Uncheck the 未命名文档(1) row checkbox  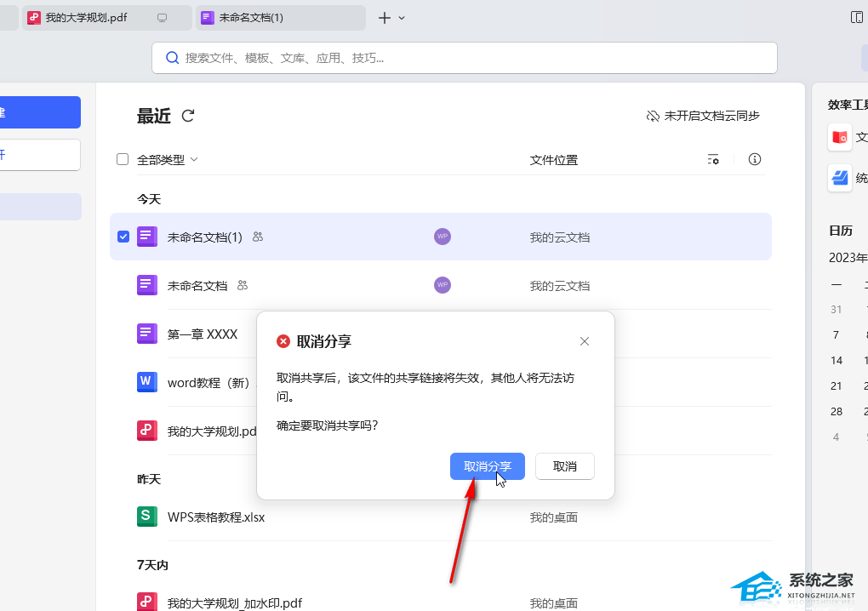[x=123, y=237]
